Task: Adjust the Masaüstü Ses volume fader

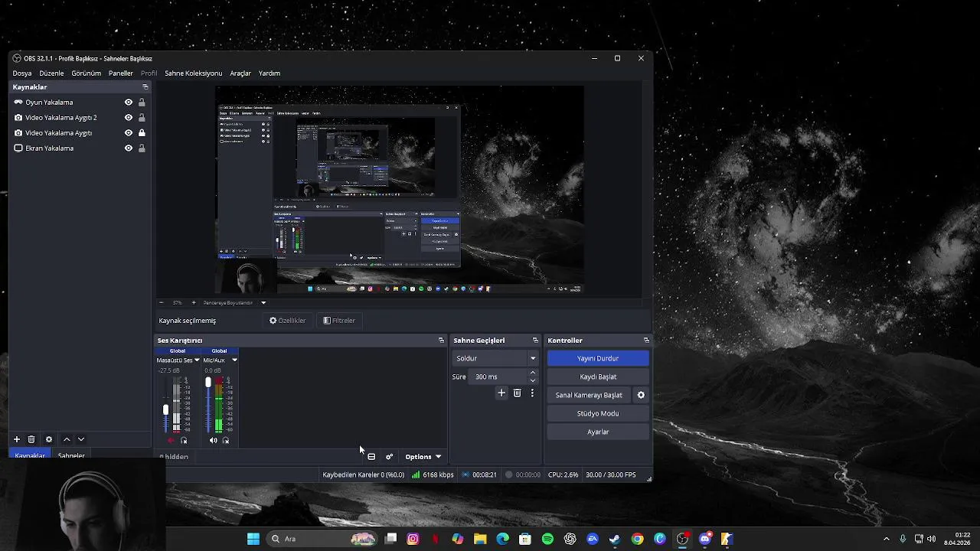Action: click(165, 410)
